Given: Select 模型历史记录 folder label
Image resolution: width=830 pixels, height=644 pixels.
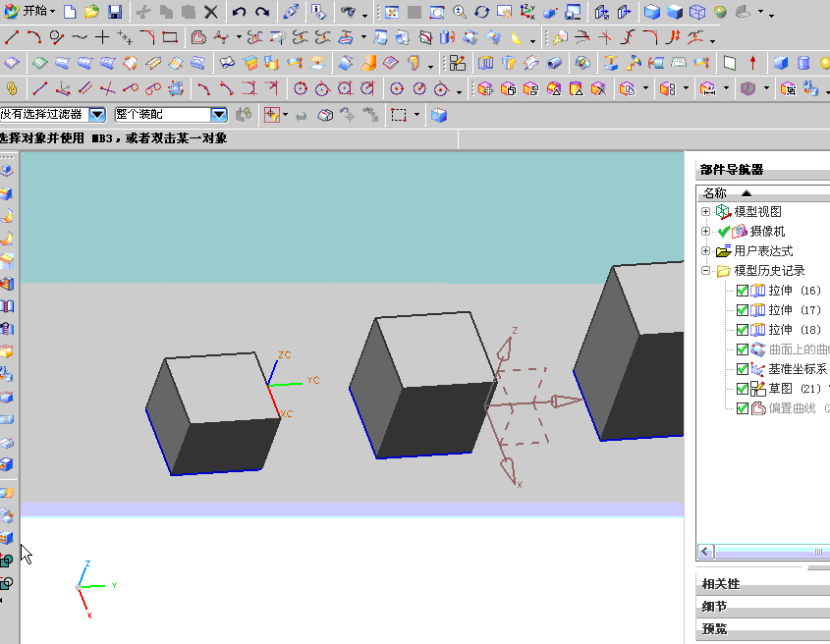Looking at the screenshot, I should (769, 270).
